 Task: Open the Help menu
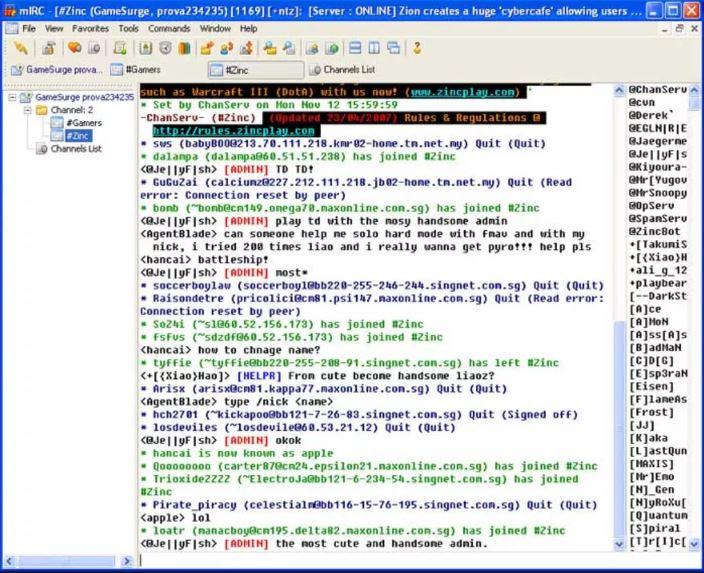[x=248, y=29]
